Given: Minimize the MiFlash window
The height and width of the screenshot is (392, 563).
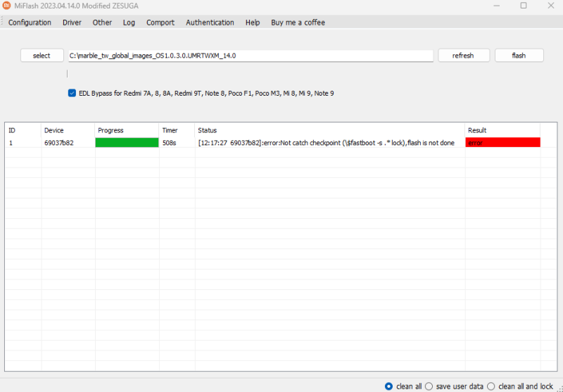Looking at the screenshot, I should coord(497,6).
